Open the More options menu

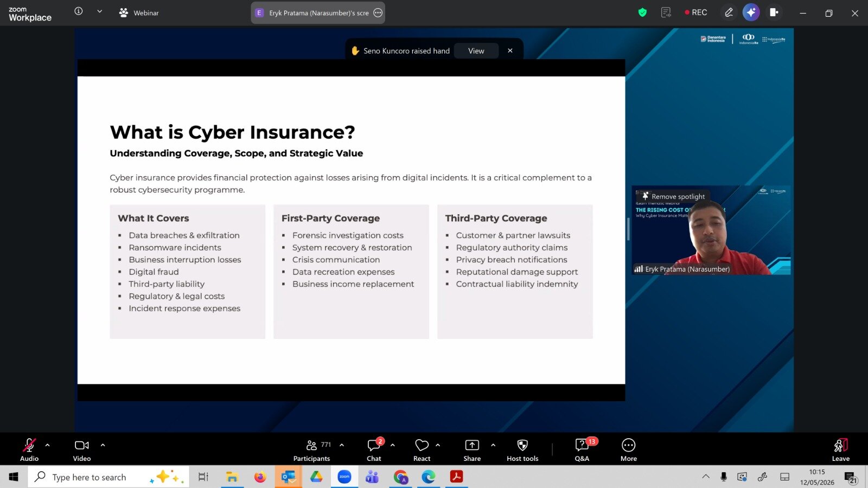coord(629,450)
